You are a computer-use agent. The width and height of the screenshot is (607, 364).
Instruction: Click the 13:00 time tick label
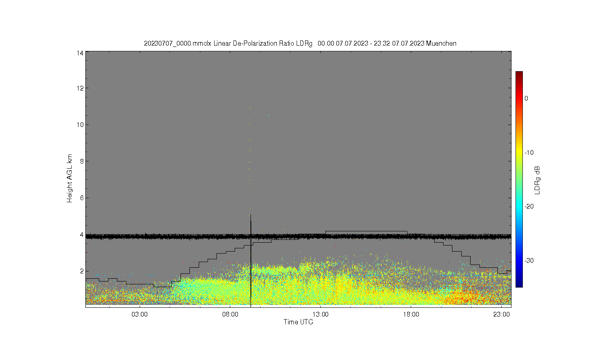point(321,314)
